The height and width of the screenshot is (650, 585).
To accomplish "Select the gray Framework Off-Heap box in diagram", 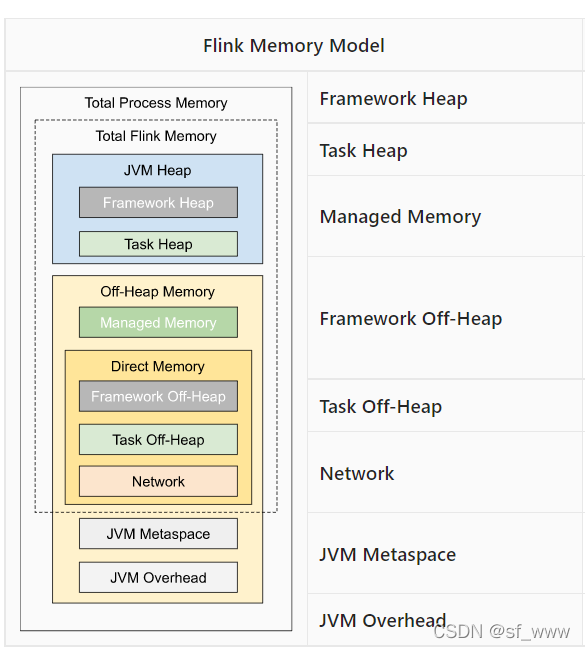I will click(x=158, y=396).
